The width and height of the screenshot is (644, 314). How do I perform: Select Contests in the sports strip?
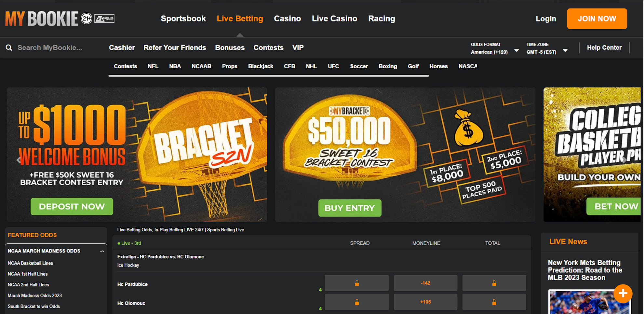pos(125,66)
